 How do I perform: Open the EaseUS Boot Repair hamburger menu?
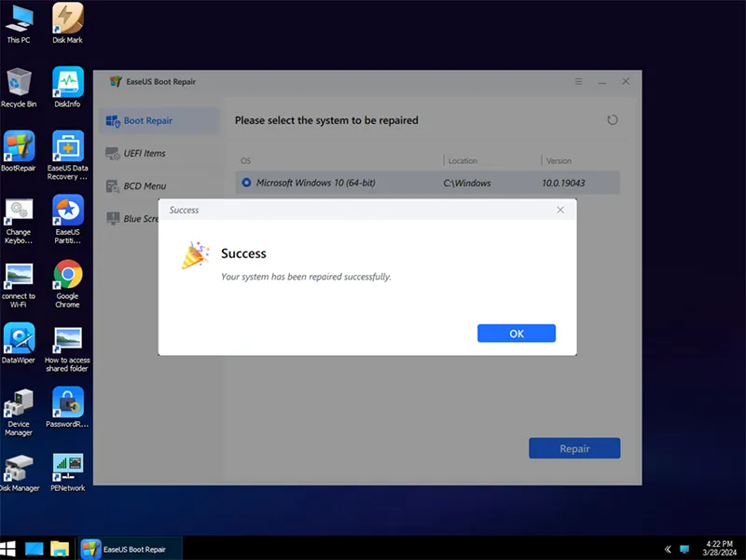[x=578, y=82]
